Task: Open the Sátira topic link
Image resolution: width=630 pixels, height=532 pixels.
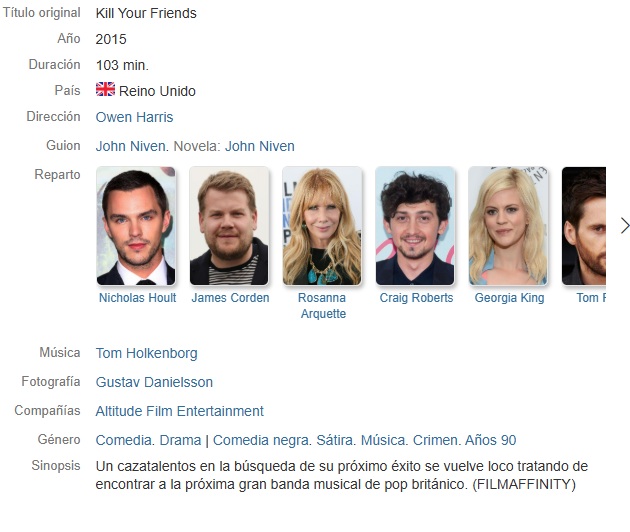Action: 335,440
